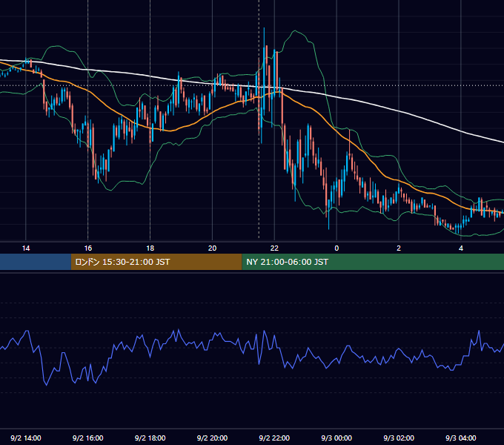Select the 20 hour axis label
504x445 pixels.
pyautogui.click(x=212, y=248)
